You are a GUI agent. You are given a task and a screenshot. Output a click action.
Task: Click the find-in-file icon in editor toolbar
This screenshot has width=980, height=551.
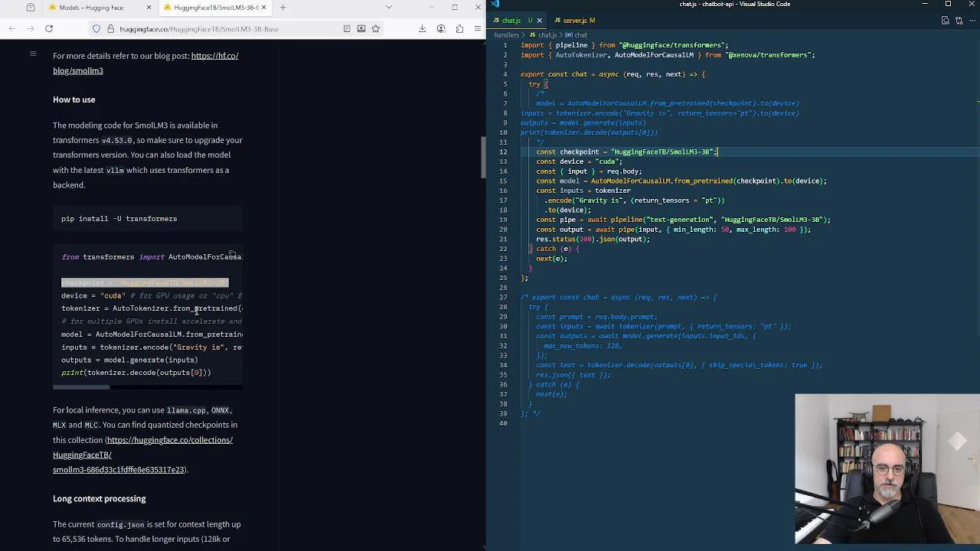point(945,21)
